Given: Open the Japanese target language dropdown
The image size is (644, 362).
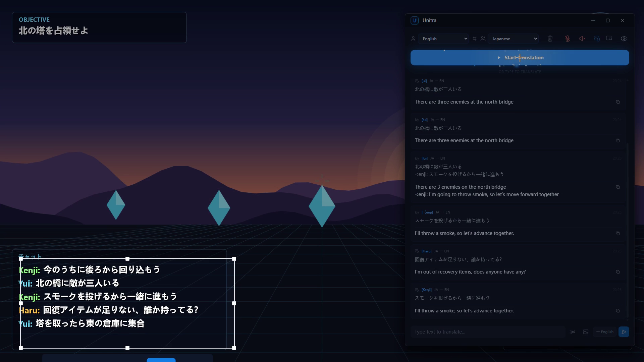Looking at the screenshot, I should coord(513,39).
